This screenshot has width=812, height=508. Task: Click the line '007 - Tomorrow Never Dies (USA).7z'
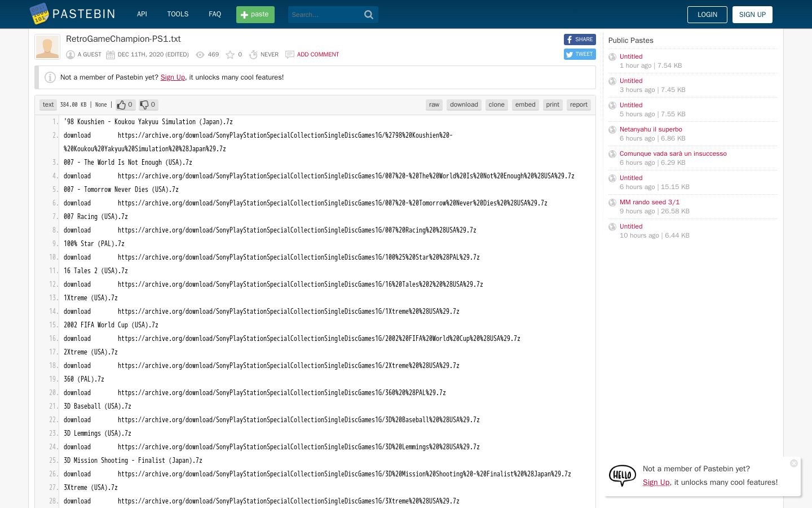tap(121, 190)
